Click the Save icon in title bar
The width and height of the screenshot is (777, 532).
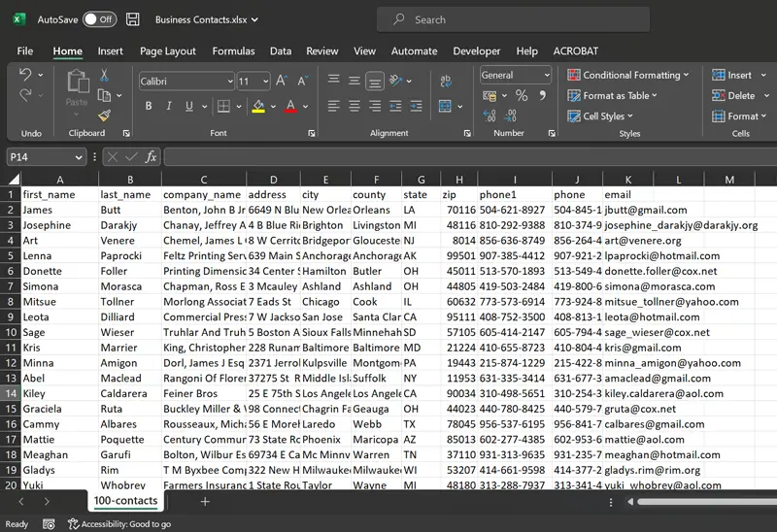click(x=133, y=19)
